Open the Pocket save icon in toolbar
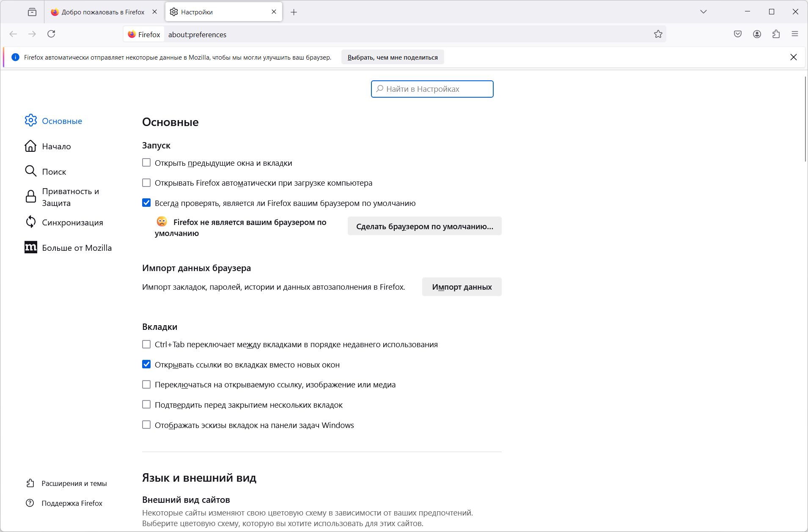 coord(738,34)
